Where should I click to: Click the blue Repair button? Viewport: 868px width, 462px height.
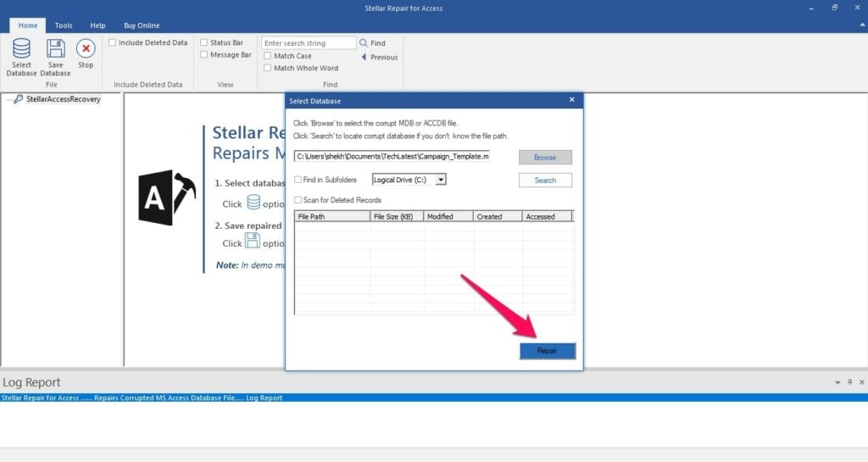[x=548, y=351]
